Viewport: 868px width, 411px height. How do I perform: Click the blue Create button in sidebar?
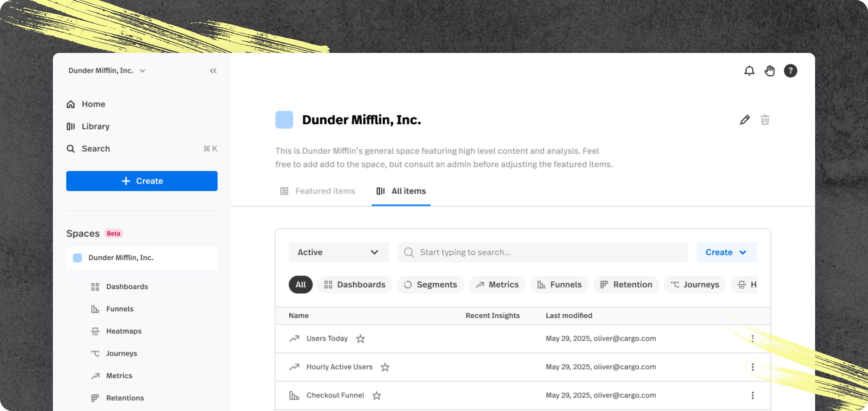coord(142,181)
